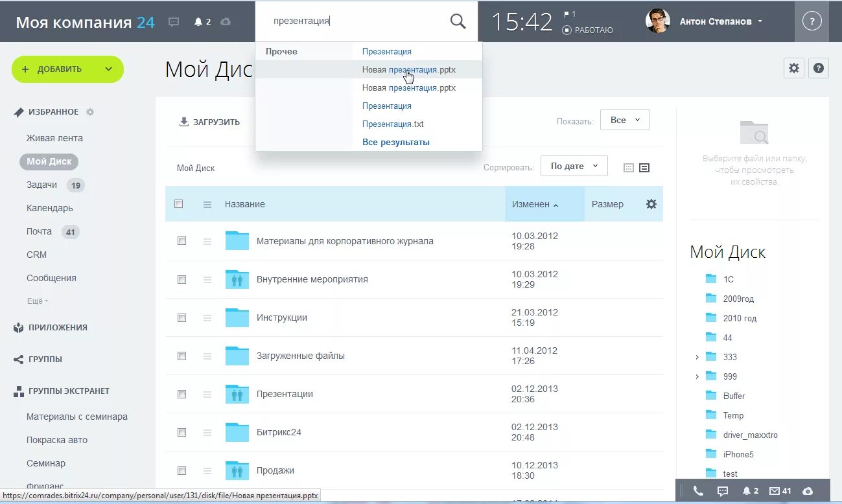842x504 pixels.
Task: Open column settings gear in table header
Action: tap(651, 204)
